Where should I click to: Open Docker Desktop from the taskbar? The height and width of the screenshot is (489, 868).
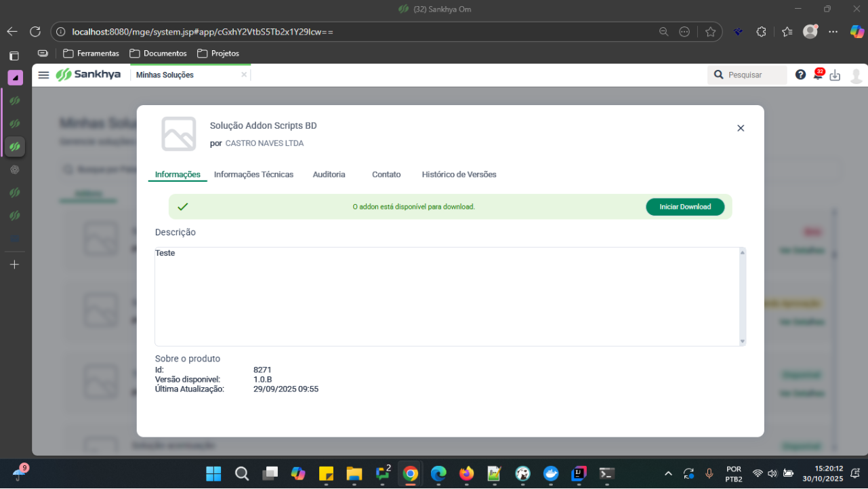tap(551, 473)
